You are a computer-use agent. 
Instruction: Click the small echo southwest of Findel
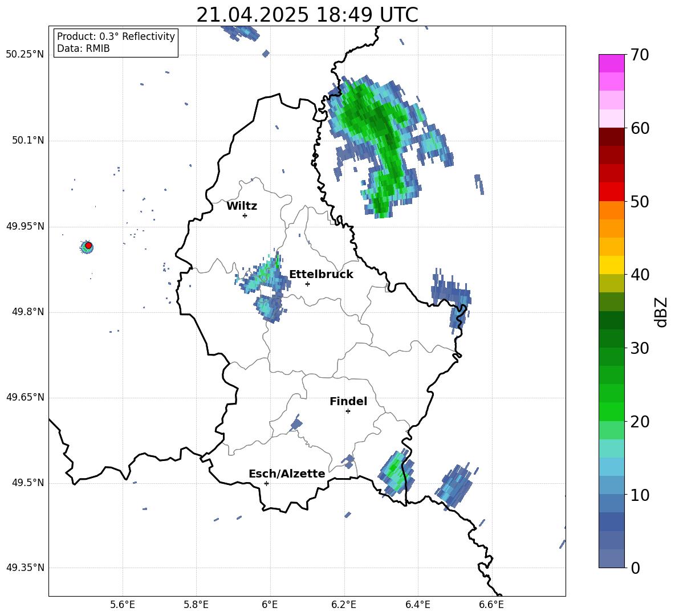click(x=296, y=423)
